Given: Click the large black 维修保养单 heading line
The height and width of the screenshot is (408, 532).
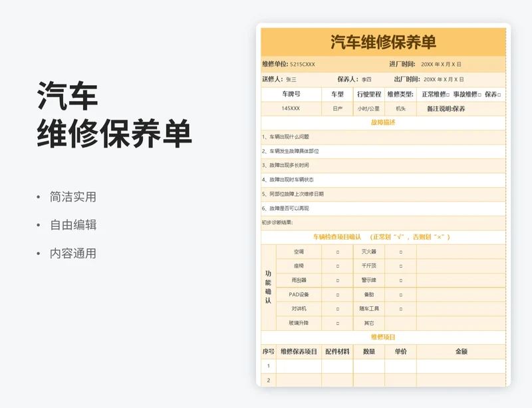Looking at the screenshot, I should click(x=114, y=134).
